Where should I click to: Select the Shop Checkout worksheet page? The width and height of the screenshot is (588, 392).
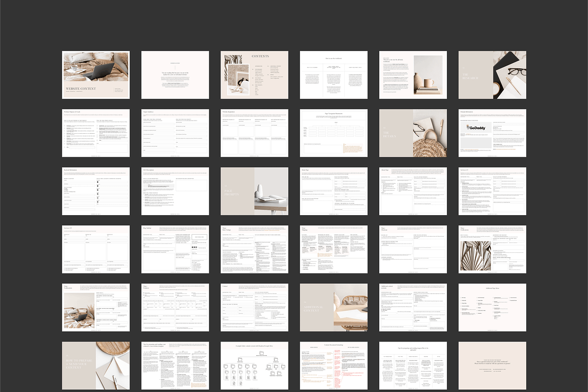(x=413, y=249)
